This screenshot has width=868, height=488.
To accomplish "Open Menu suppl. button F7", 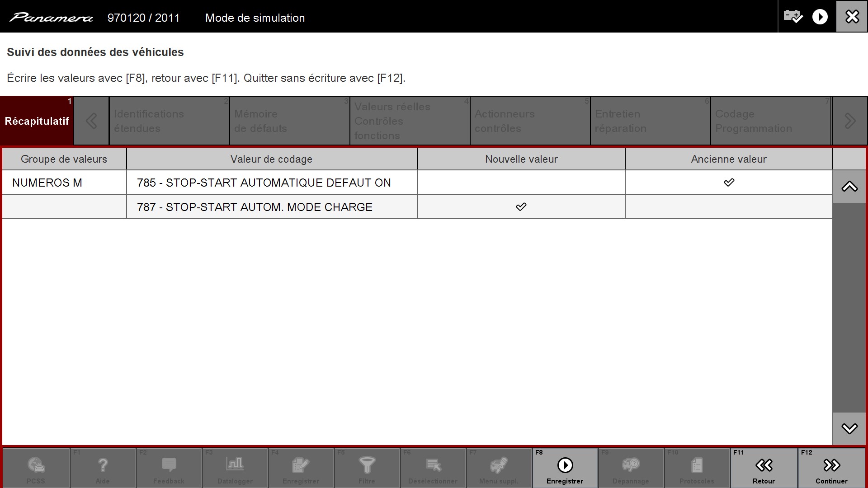I will pos(499,468).
